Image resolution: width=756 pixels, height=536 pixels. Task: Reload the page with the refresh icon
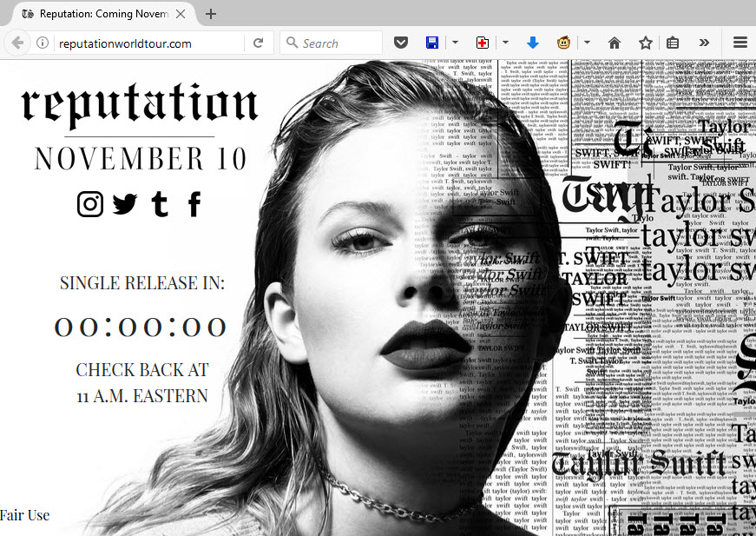pyautogui.click(x=259, y=43)
